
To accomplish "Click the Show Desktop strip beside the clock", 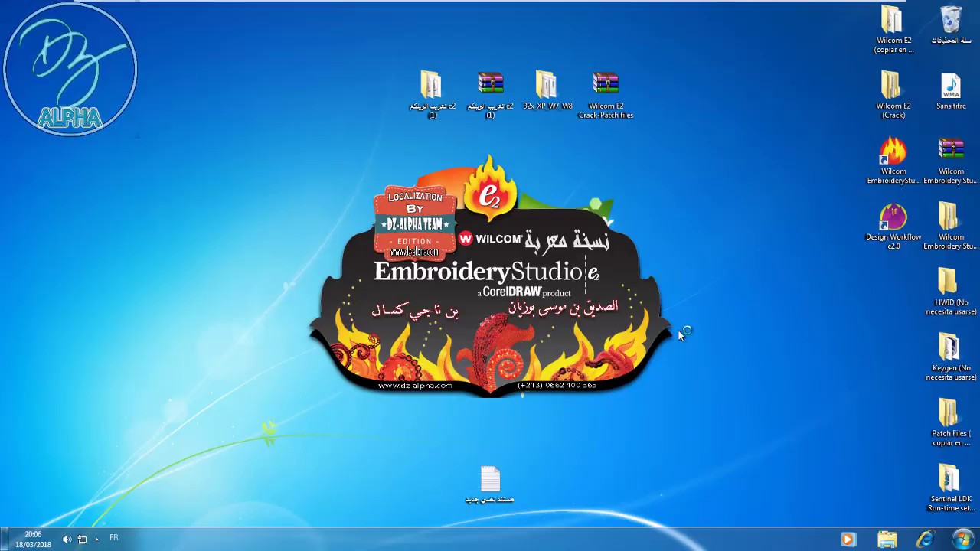I will click(x=4, y=540).
